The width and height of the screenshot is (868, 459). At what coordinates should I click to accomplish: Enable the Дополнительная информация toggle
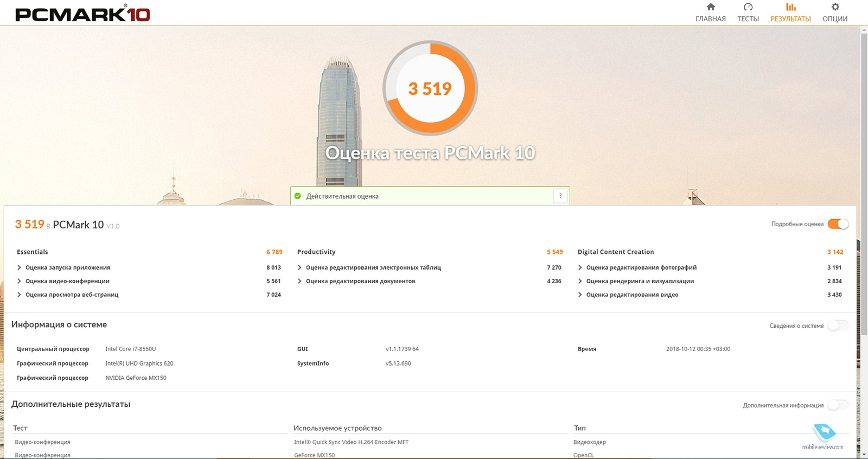click(x=838, y=405)
